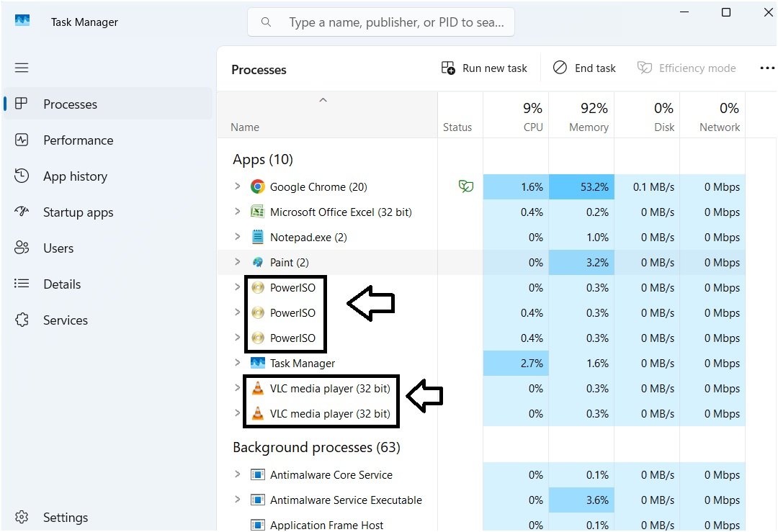Viewport: 778px width, 532px height.
Task: Select Microsoft Office Excel (32 bit) row
Action: coord(481,212)
